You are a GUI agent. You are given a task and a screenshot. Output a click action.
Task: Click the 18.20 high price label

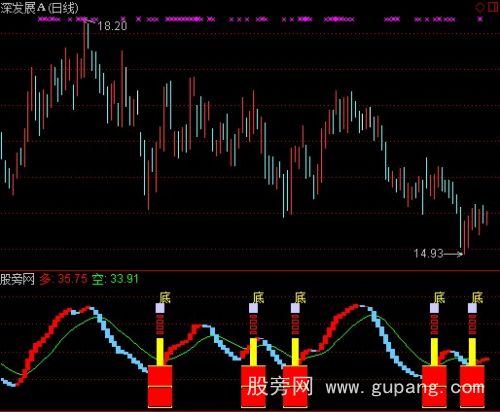[x=112, y=26]
